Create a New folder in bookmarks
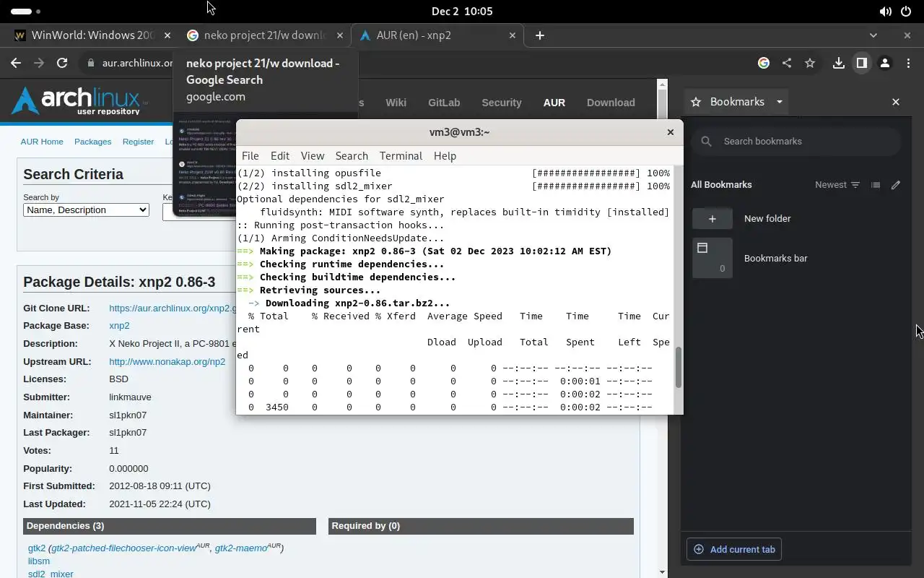The image size is (924, 578). [x=796, y=218]
